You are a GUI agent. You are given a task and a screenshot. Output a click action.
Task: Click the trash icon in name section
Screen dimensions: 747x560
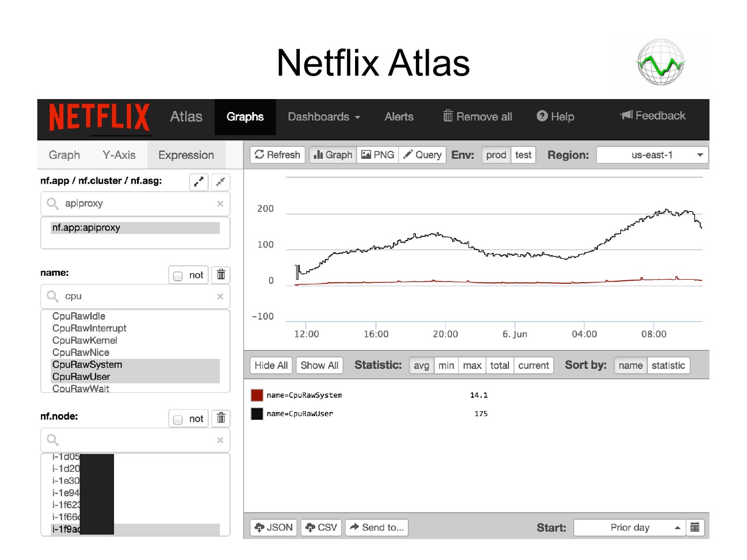(221, 275)
